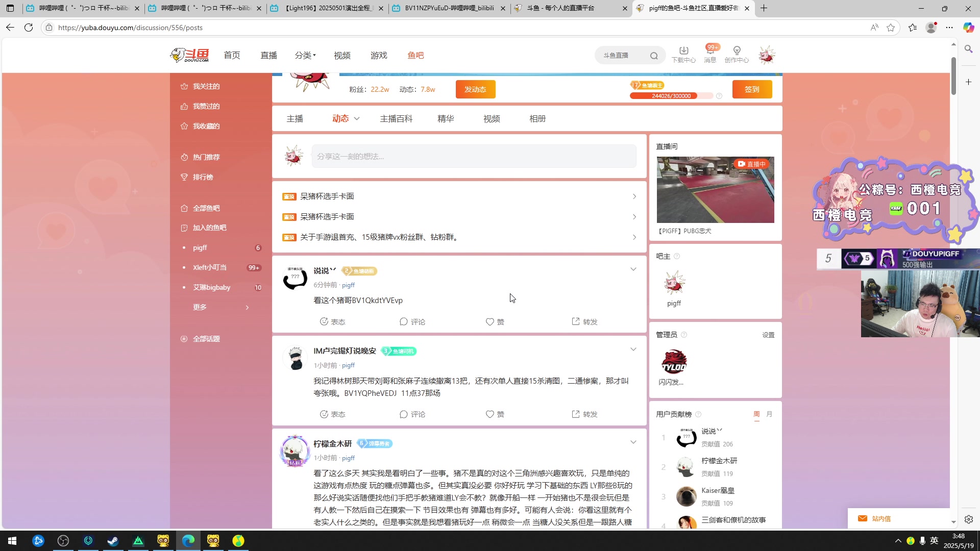The image size is (980, 551).
Task: Open 鱼吧 in top navigation
Action: tap(415, 55)
